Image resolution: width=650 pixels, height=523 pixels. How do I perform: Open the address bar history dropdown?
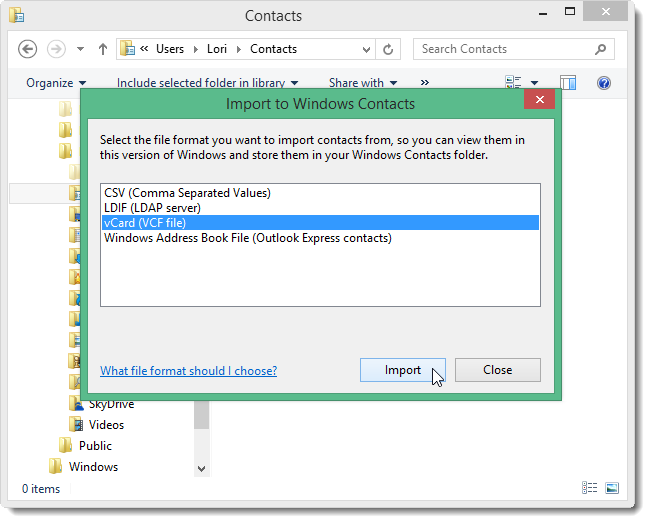tap(366, 50)
